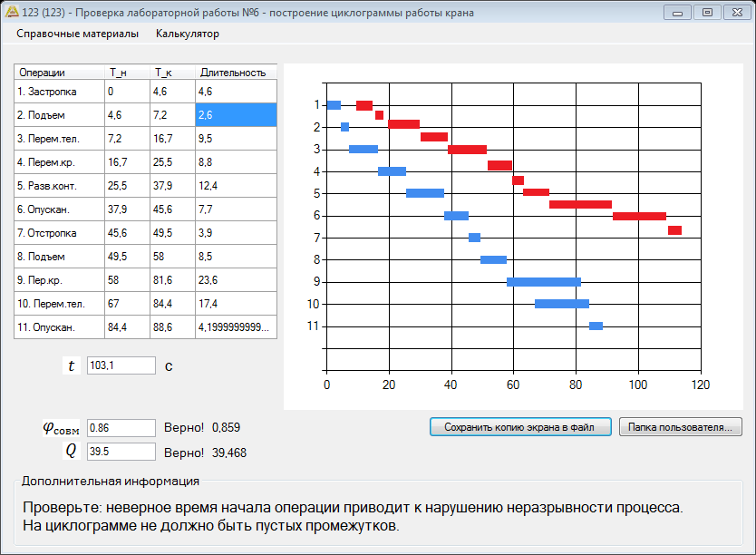This screenshot has height=555, width=756.
Task: Select T_к cell with value 81,6
Action: pos(172,280)
